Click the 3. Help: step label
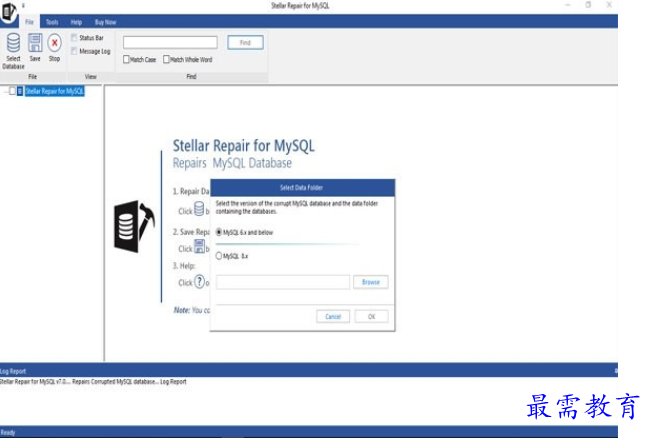The width and height of the screenshot is (648, 438). tap(184, 266)
